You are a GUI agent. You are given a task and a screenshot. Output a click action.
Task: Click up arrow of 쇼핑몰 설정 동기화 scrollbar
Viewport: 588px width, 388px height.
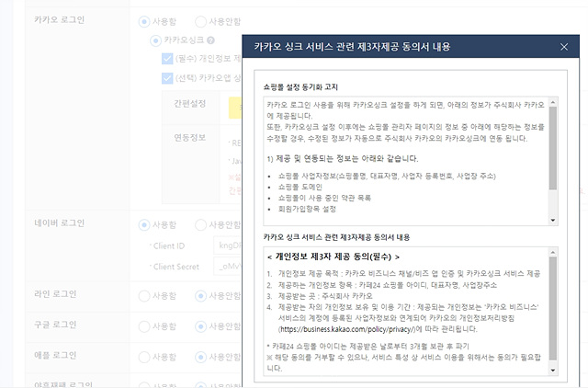click(x=553, y=102)
